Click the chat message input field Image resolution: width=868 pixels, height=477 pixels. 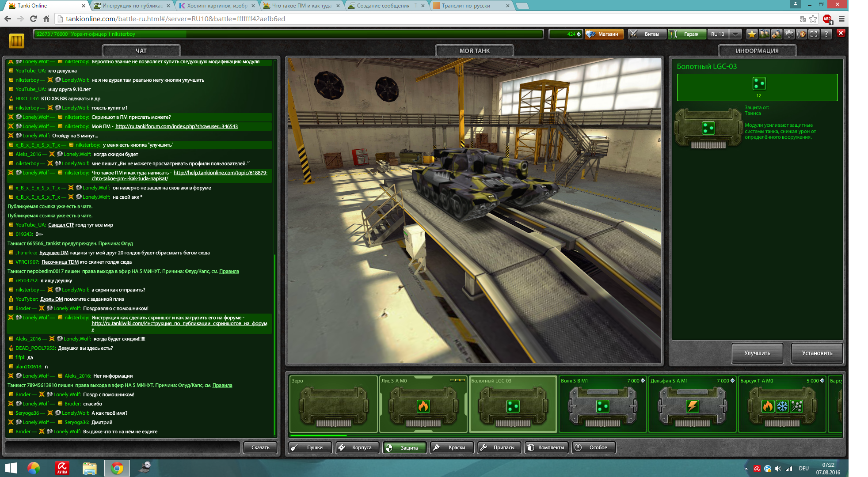pos(123,447)
